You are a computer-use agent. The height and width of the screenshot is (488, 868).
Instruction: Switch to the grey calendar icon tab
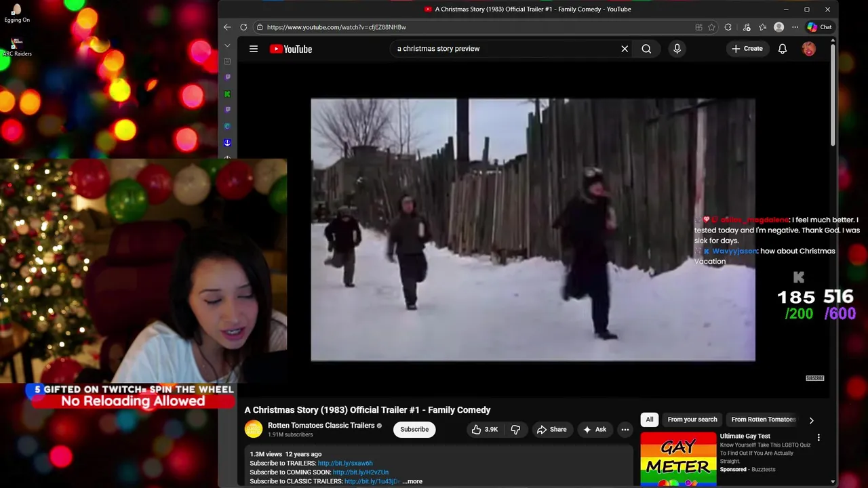(227, 61)
